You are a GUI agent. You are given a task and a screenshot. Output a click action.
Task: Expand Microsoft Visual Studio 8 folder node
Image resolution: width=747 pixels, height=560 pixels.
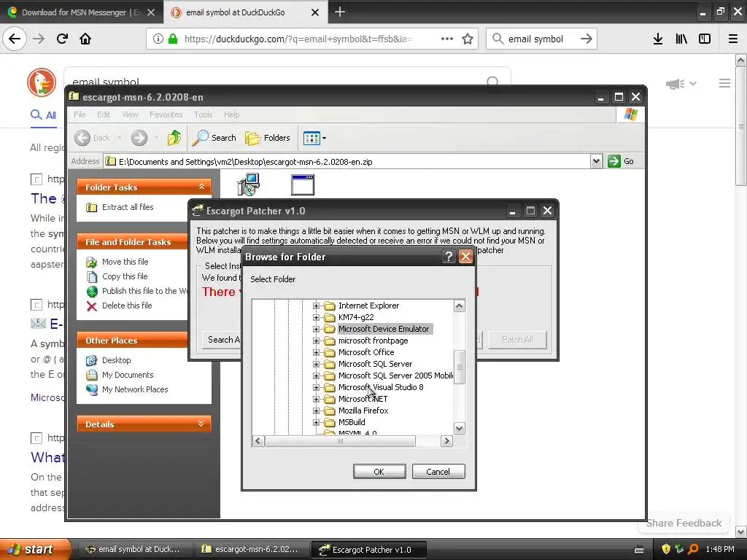(316, 387)
